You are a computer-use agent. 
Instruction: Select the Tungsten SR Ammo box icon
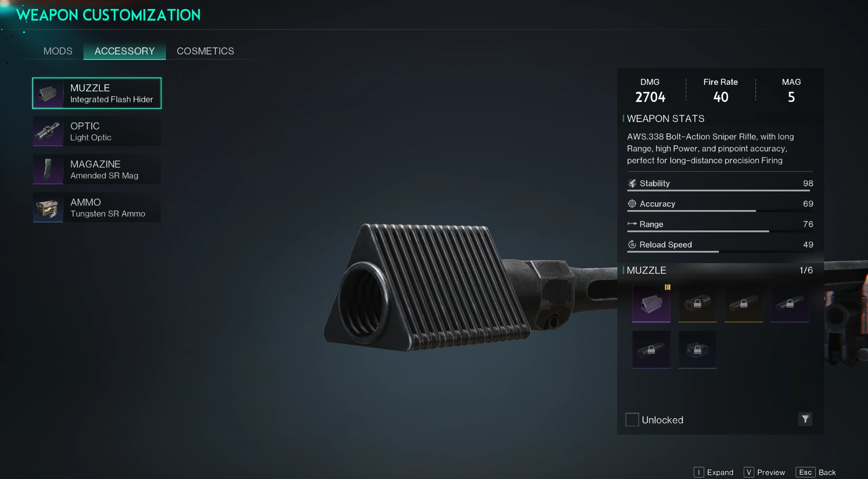click(48, 208)
